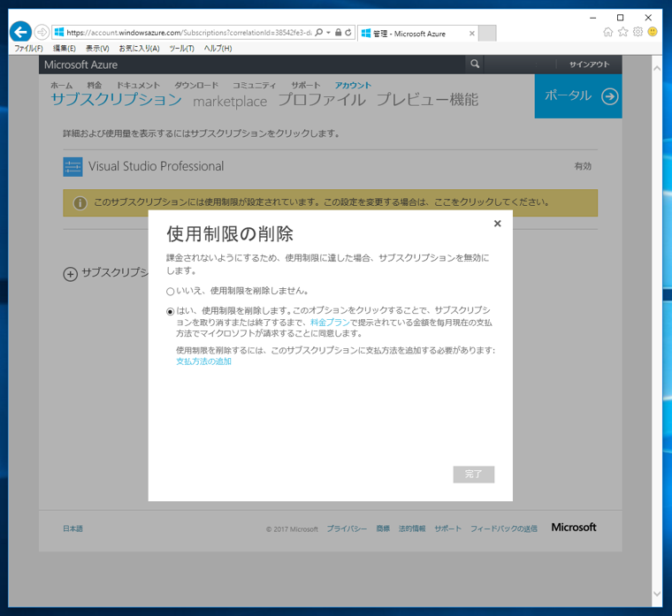Open the 法的情報 footer link
The height and width of the screenshot is (616, 672).
[x=412, y=529]
